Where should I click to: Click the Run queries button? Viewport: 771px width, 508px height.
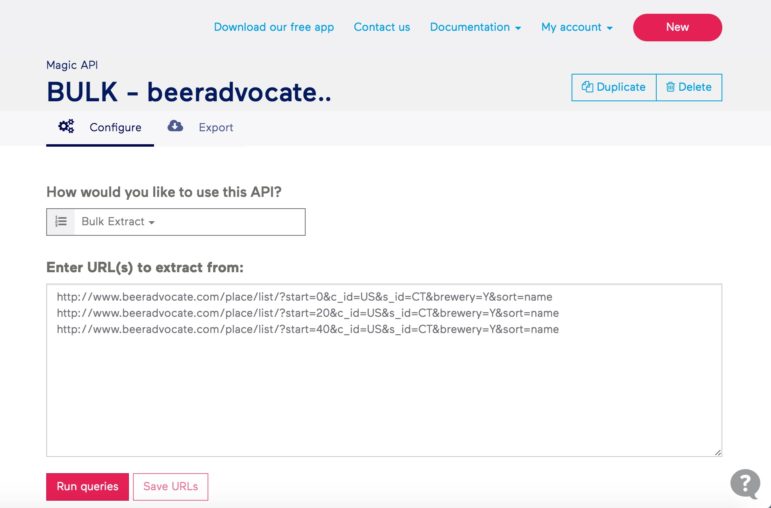(88, 486)
